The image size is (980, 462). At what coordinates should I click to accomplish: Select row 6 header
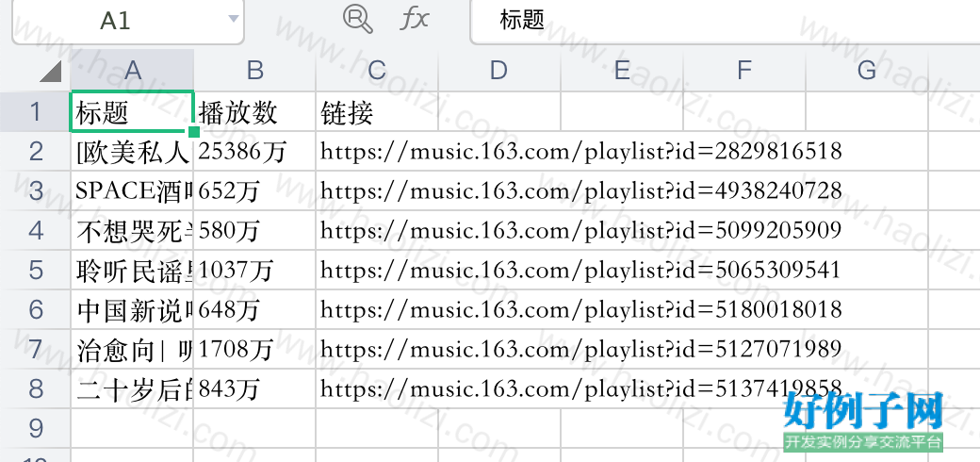coord(35,309)
